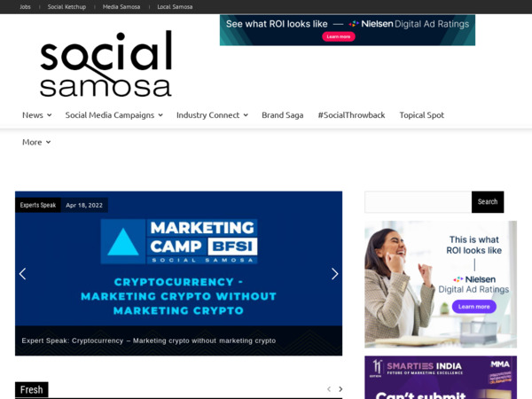Expand the Social Media Campaigns menu
The image size is (532, 399).
pos(114,115)
